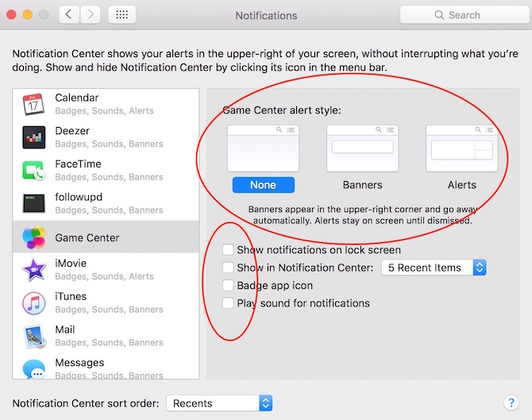The image size is (532, 420).
Task: Open the 5 Recent Items dropdown
Action: pos(434,268)
